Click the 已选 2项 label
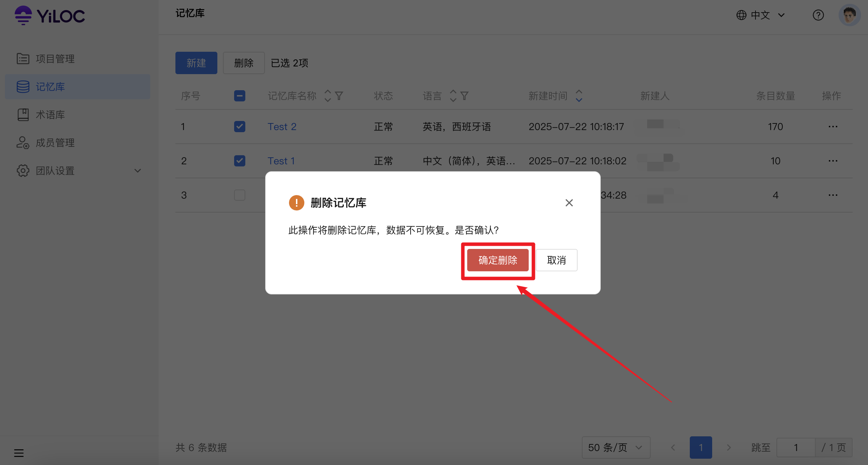868x465 pixels. point(290,63)
